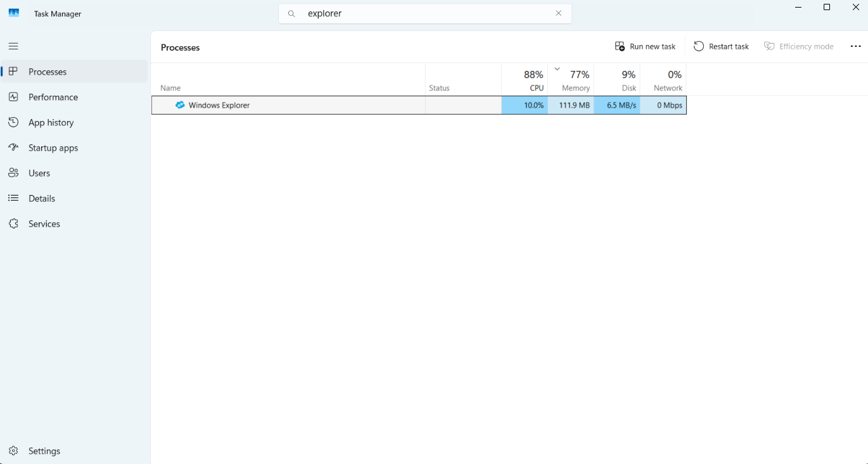
Task: Click the Task Manager app icon
Action: 14,13
